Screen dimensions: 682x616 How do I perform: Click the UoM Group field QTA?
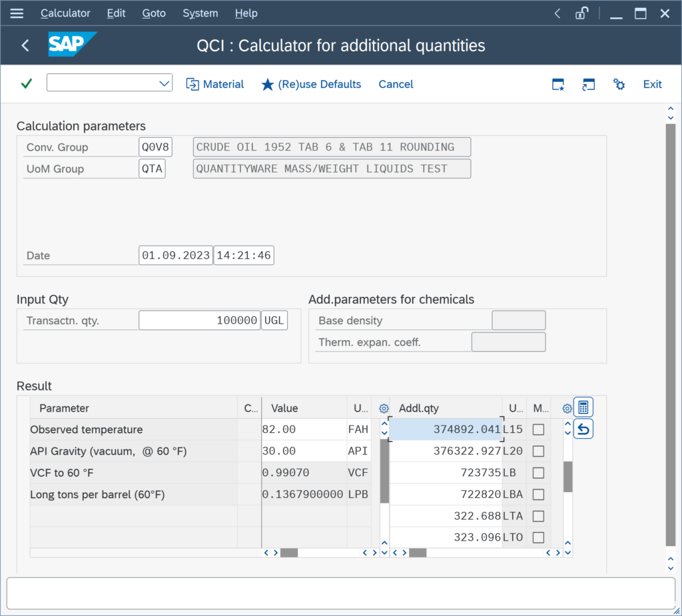(x=152, y=168)
